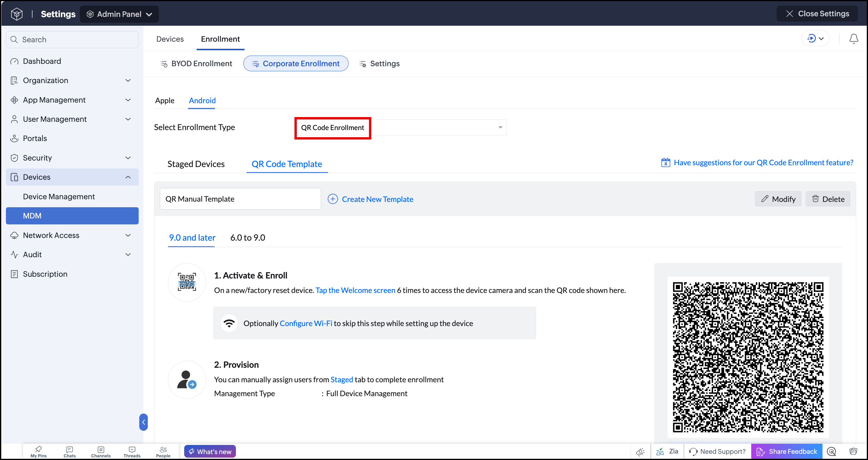Click Configure Wi-Fi link

click(x=306, y=323)
